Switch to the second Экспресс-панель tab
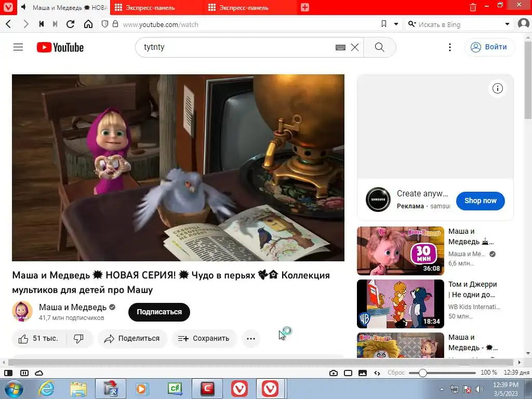Viewport: 532px width, 399px height. (x=251, y=7)
